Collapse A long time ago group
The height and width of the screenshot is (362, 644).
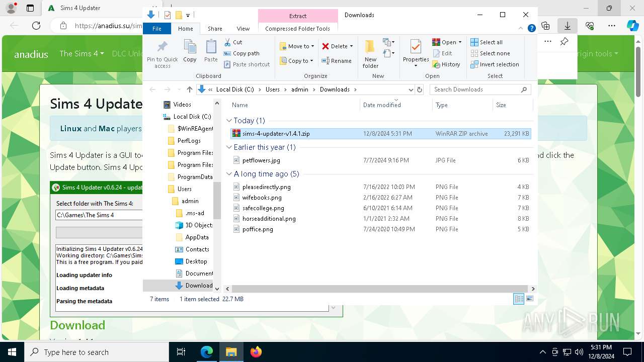229,174
